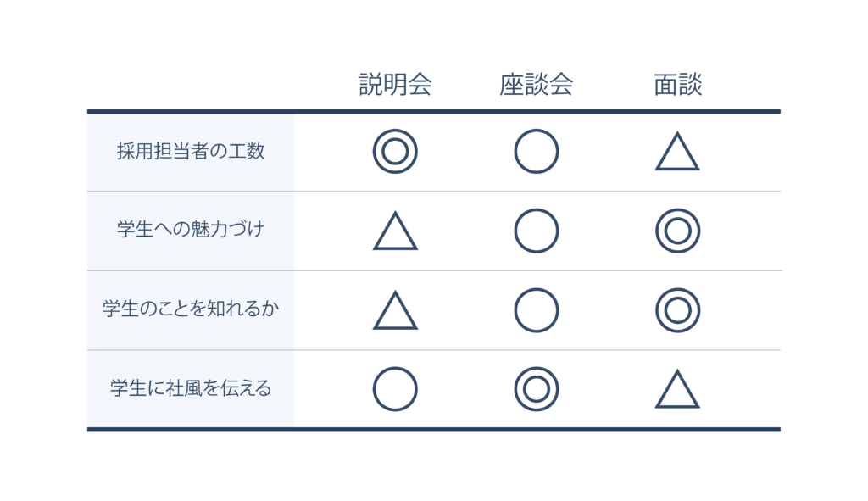This screenshot has width=868, height=501.
Task: Select the triangle for 学生に社風を伝える under 面談
Action: (x=677, y=389)
